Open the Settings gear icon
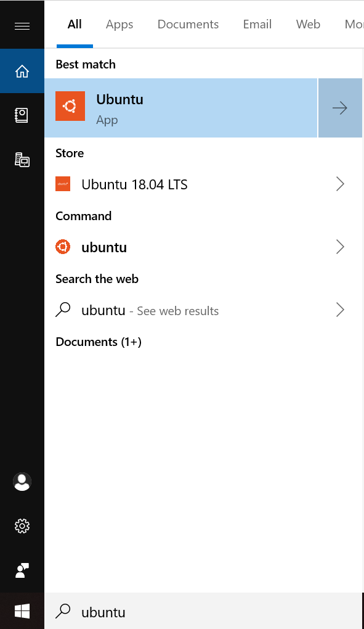Screen dimensions: 364x629 pos(22,526)
